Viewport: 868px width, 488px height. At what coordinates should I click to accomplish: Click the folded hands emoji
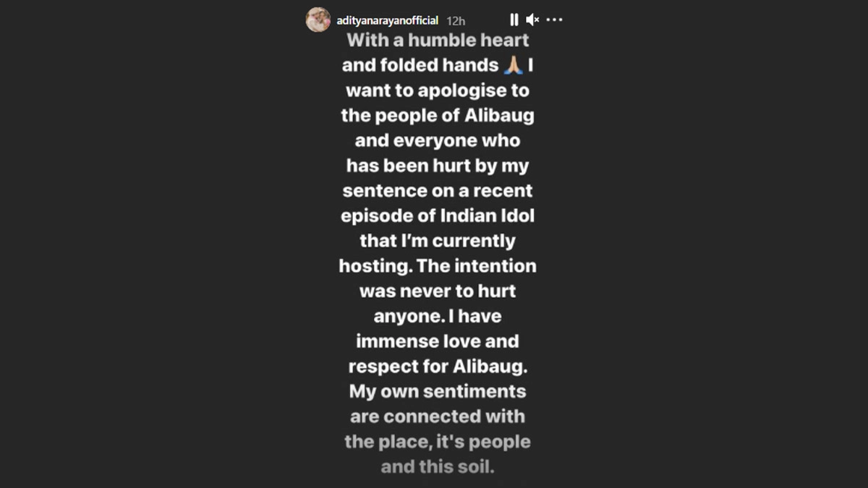click(514, 66)
